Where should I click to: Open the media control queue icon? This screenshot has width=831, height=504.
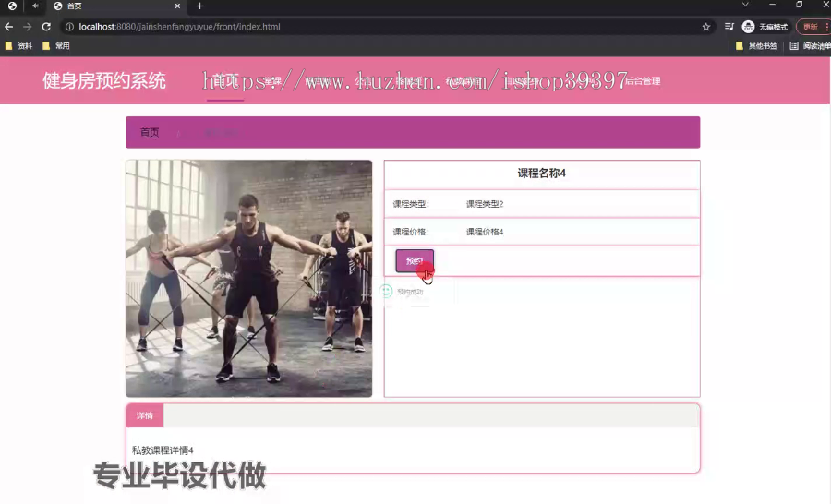tap(729, 27)
